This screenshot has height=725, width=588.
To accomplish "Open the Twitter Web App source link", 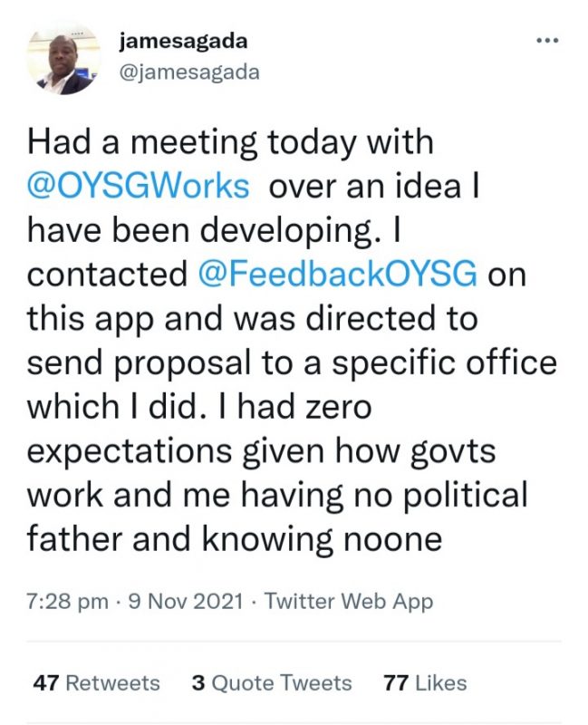I will coord(349,601).
